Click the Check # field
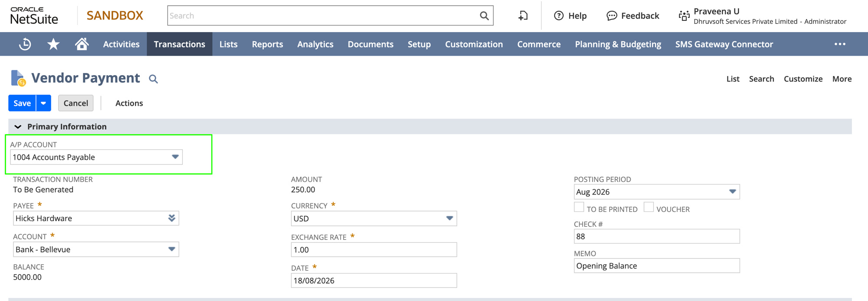Image resolution: width=868 pixels, height=301 pixels. (657, 236)
